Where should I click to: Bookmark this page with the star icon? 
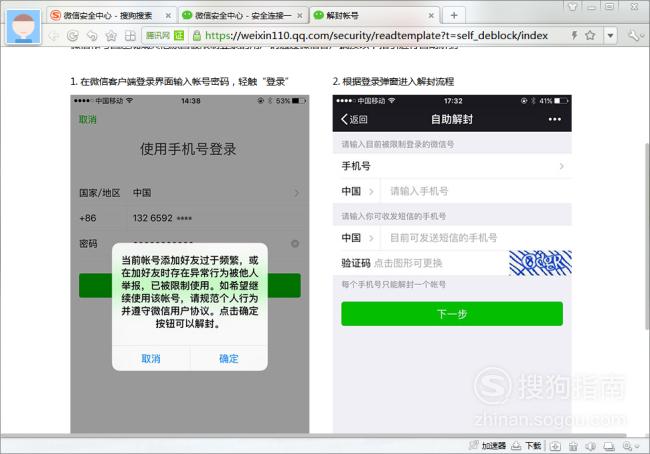(x=590, y=36)
